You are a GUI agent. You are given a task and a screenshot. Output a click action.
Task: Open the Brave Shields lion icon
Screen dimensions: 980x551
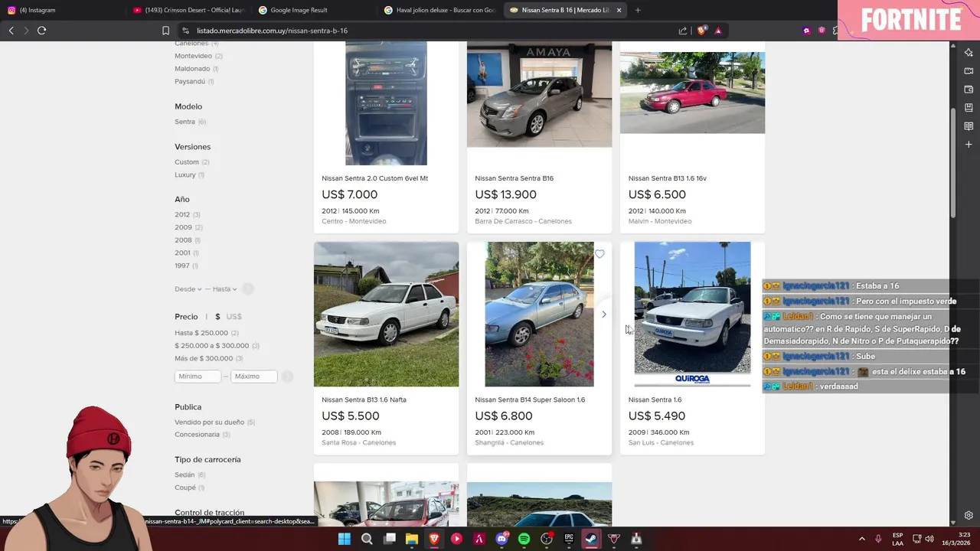[x=701, y=31]
